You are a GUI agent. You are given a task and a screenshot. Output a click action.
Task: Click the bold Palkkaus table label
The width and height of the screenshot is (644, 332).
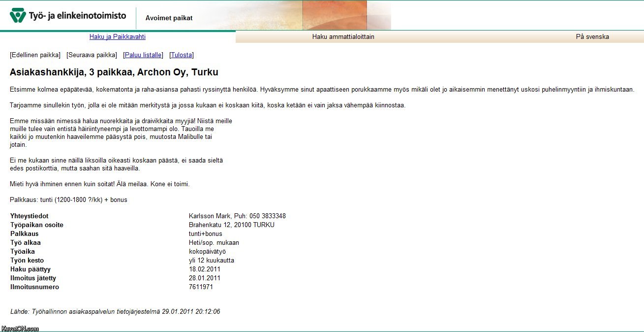[x=25, y=234]
